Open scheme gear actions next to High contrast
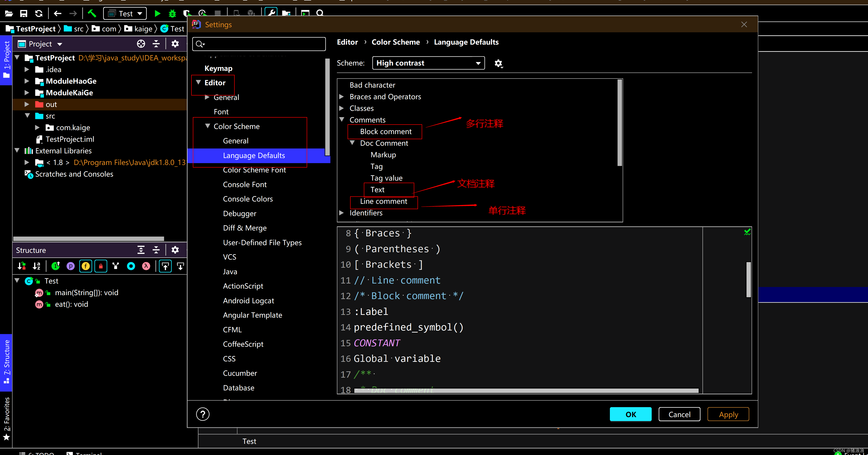 (x=498, y=63)
